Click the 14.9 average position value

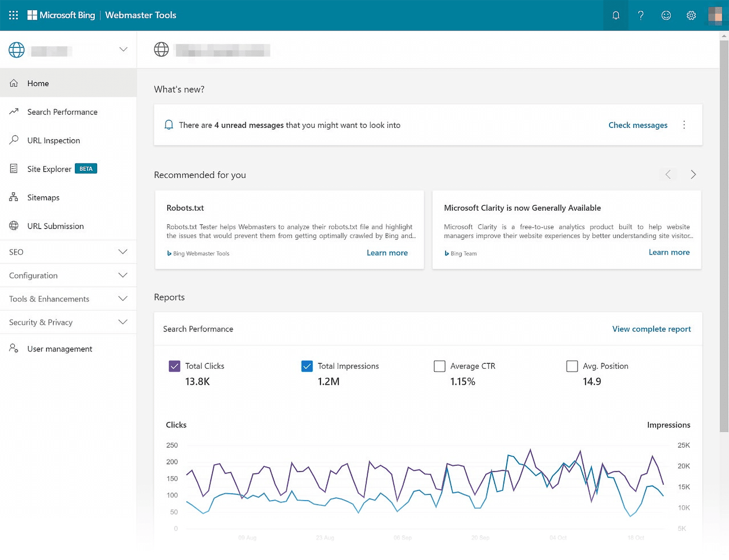point(592,382)
